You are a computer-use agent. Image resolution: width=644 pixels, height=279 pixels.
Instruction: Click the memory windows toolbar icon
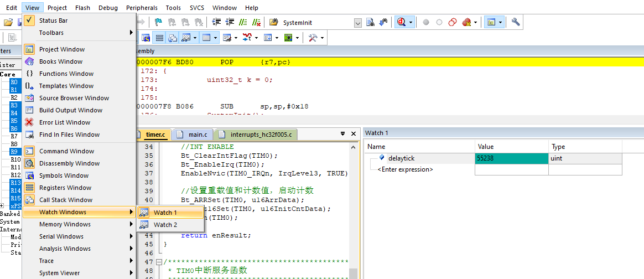coord(206,38)
